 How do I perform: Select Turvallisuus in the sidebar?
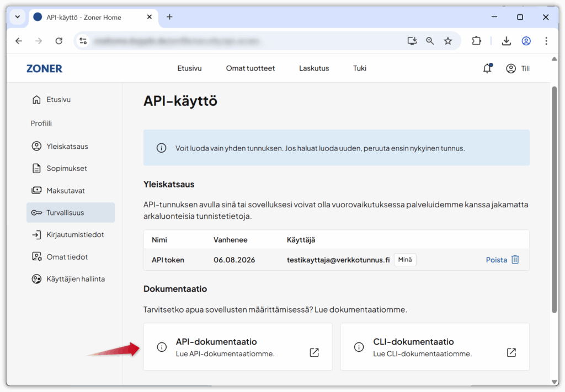(x=71, y=212)
